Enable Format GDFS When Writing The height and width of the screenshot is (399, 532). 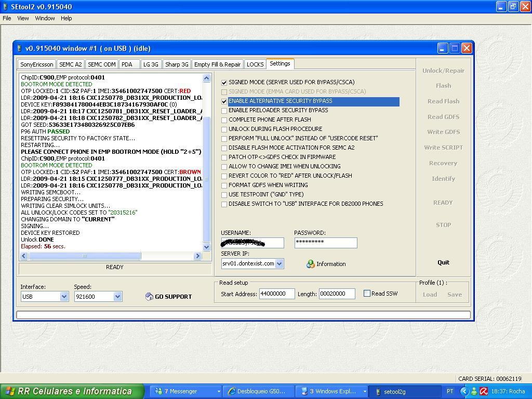point(224,185)
